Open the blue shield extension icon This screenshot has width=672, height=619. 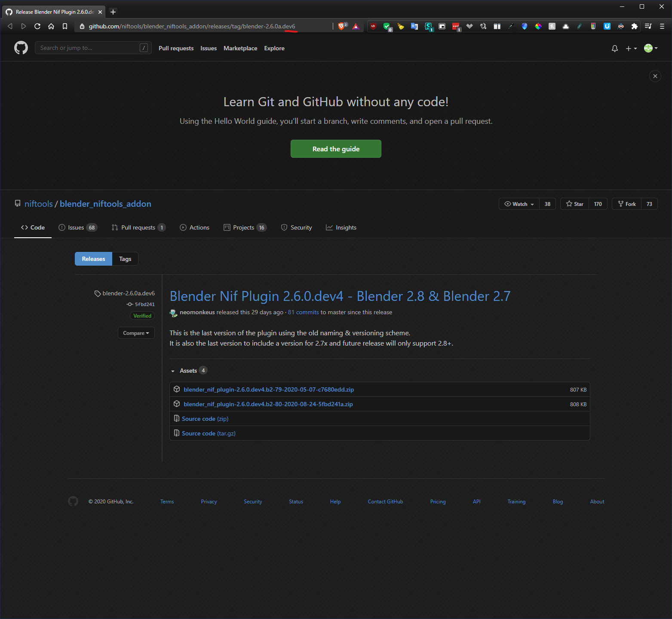525,26
